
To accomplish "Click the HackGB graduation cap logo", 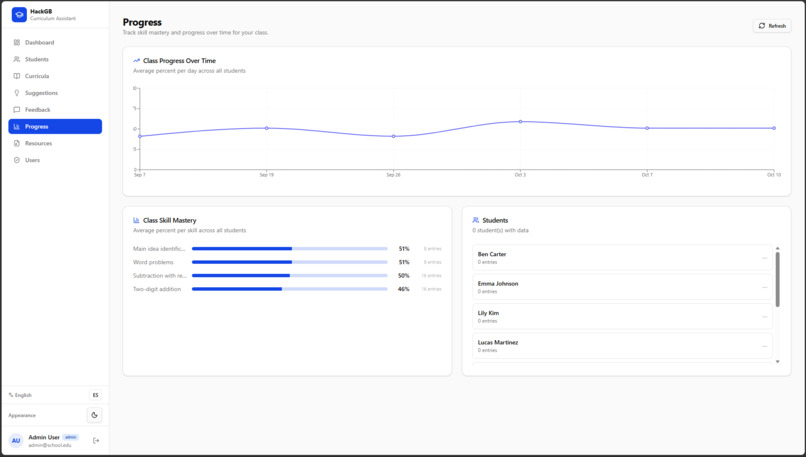I will pos(19,14).
